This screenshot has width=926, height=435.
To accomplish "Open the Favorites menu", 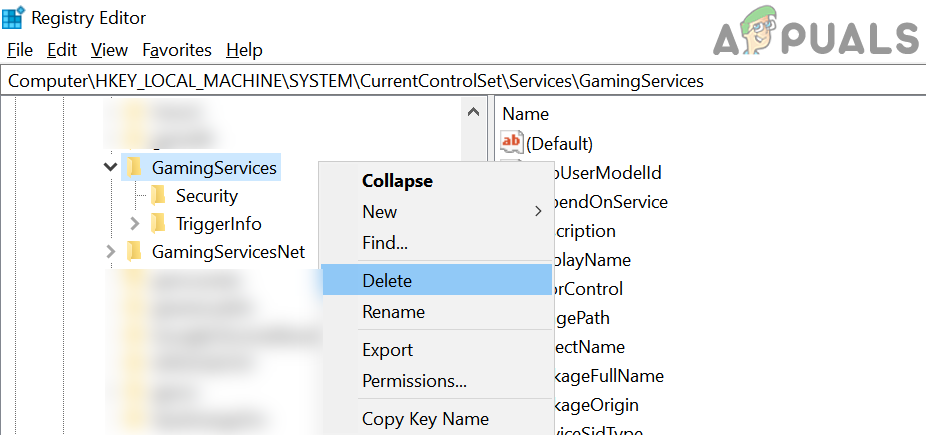I will 177,50.
